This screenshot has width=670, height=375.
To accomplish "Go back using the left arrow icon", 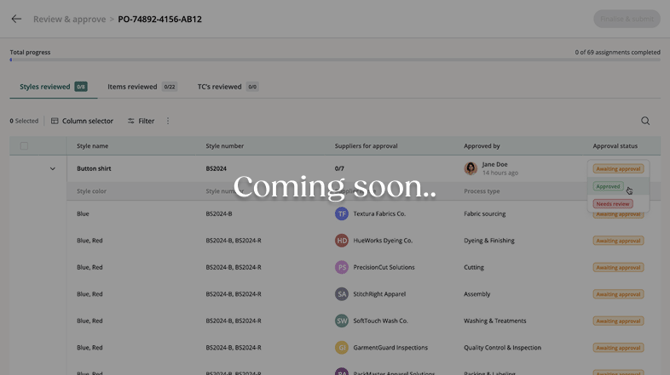I will (16, 19).
